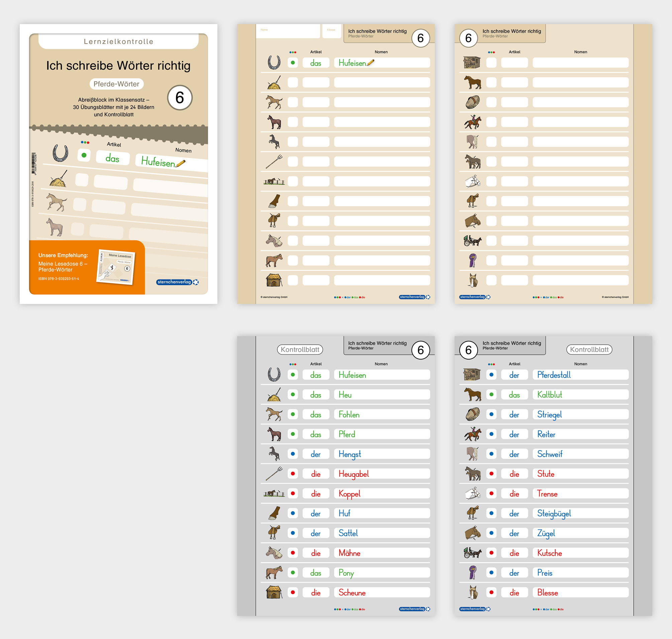Click the empty Artikel field next to the hay icon

click(315, 82)
